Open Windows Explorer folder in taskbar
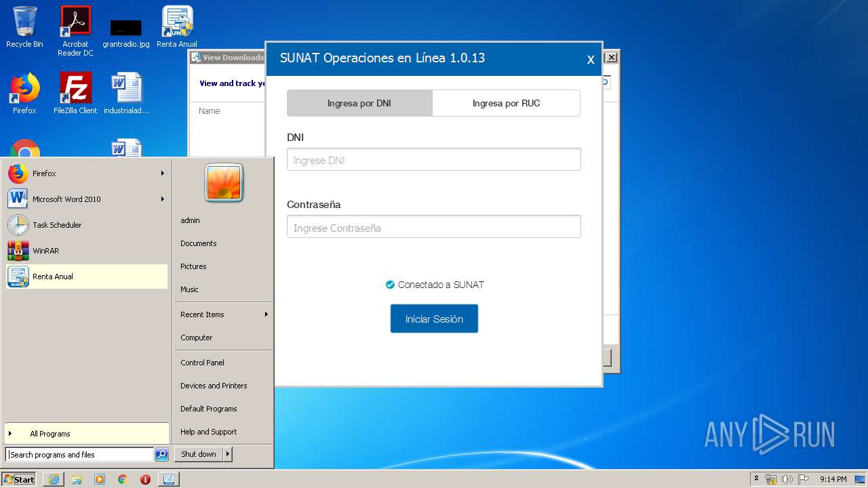Screen dimensions: 868x488 tap(77, 479)
